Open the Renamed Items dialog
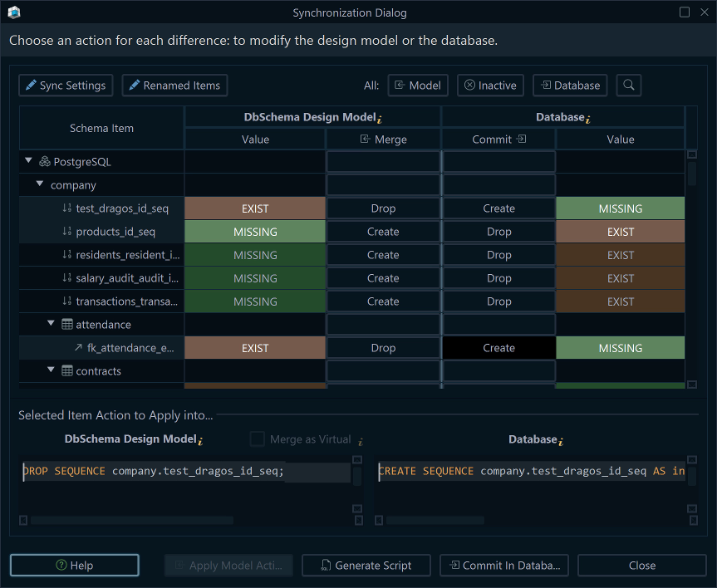Screen dimensions: 717x588 [x=174, y=85]
